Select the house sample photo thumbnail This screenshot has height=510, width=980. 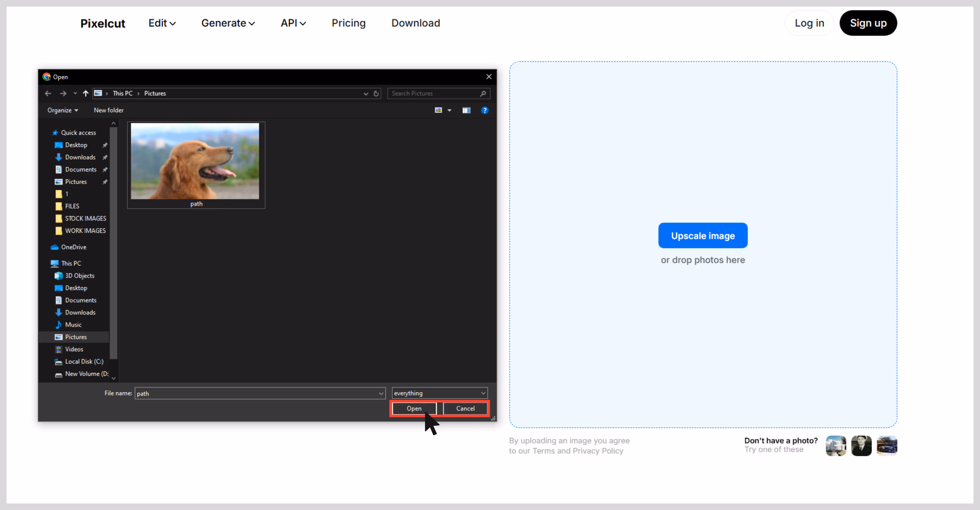pyautogui.click(x=836, y=446)
